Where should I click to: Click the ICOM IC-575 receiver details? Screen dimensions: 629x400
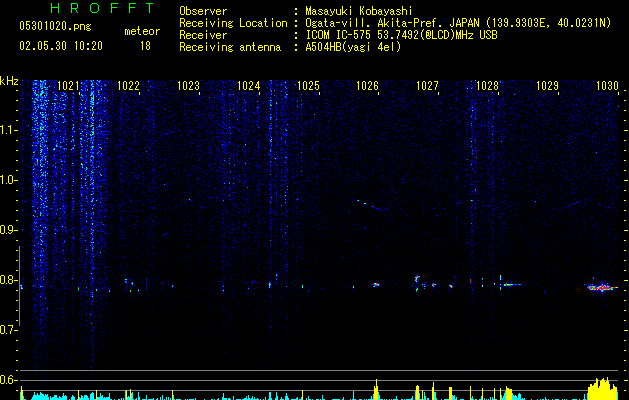click(401, 35)
